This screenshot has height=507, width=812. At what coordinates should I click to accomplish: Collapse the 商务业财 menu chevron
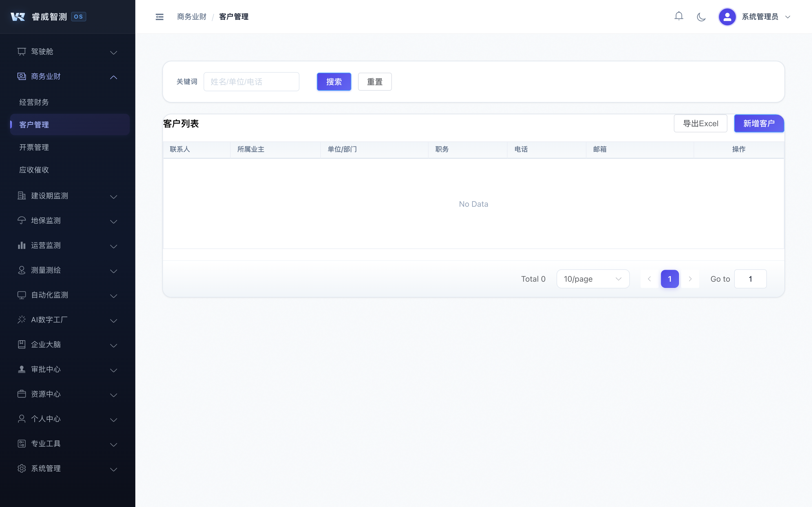pyautogui.click(x=113, y=77)
